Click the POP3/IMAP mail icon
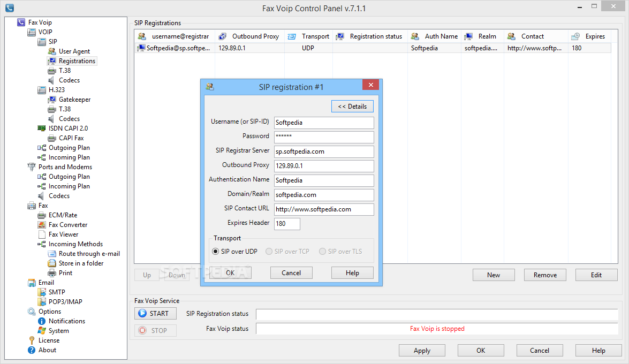 tap(41, 301)
